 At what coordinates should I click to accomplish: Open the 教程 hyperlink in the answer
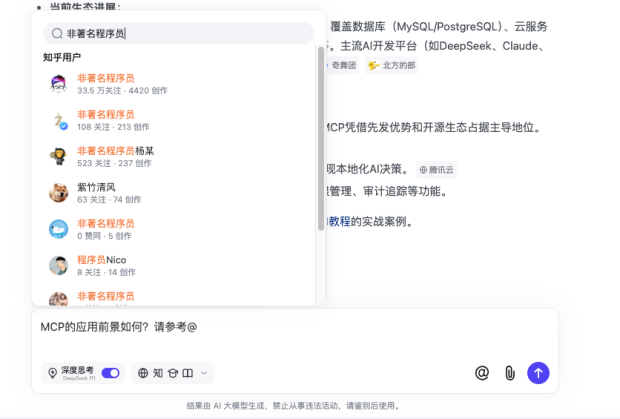[339, 221]
